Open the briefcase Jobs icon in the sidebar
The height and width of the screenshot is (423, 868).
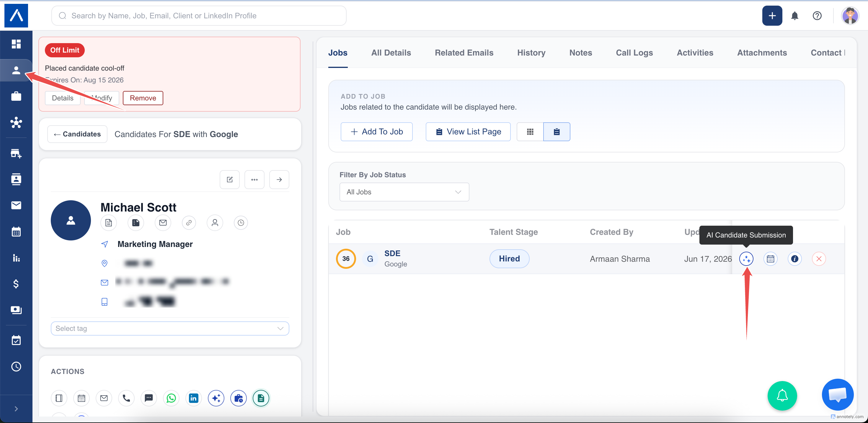[x=16, y=96]
